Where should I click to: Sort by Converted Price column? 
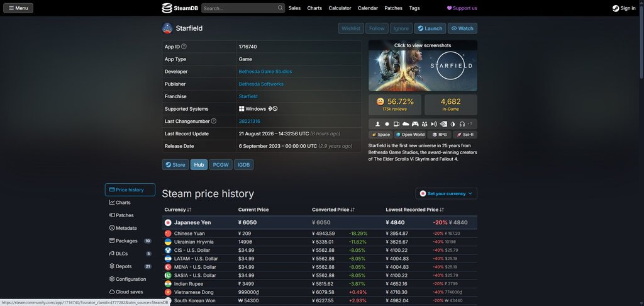tap(332, 210)
